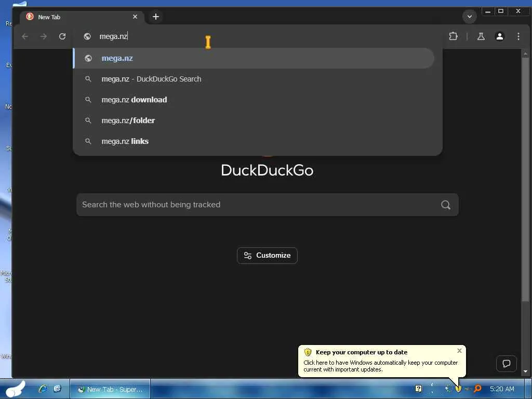Click the 5:20 AM clock
This screenshot has width=532, height=399.
(x=502, y=389)
